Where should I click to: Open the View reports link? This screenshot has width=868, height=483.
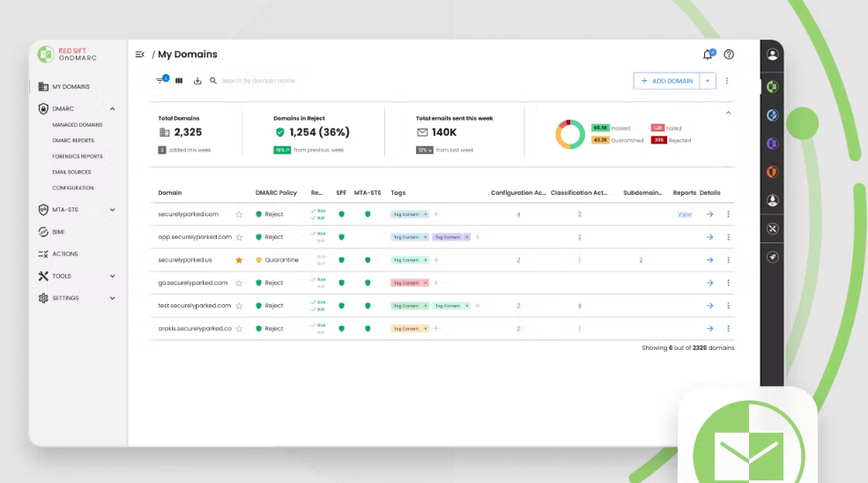tap(684, 214)
